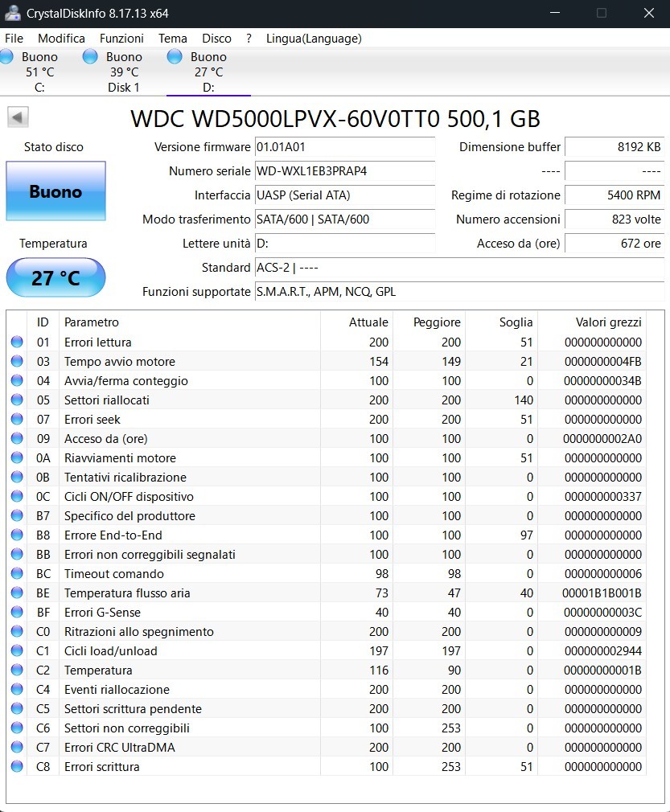Screen dimensions: 670x812
Task: Click the previous disk arrow button
Action: pos(18,117)
